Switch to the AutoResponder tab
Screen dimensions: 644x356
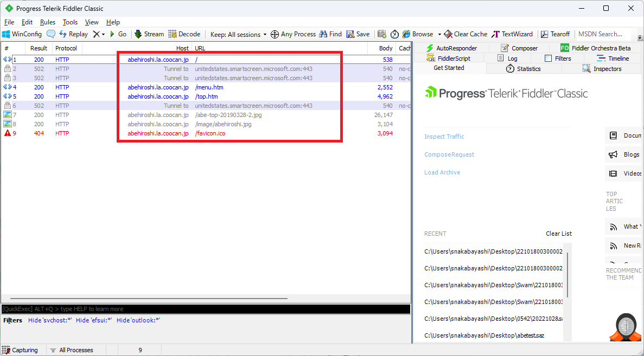tap(451, 48)
